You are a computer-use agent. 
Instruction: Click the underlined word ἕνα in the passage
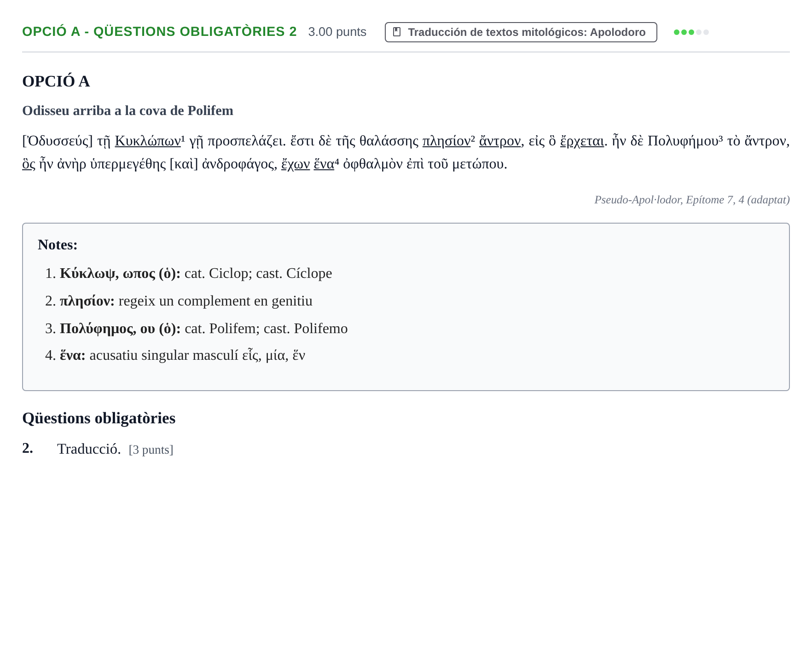pyautogui.click(x=324, y=164)
